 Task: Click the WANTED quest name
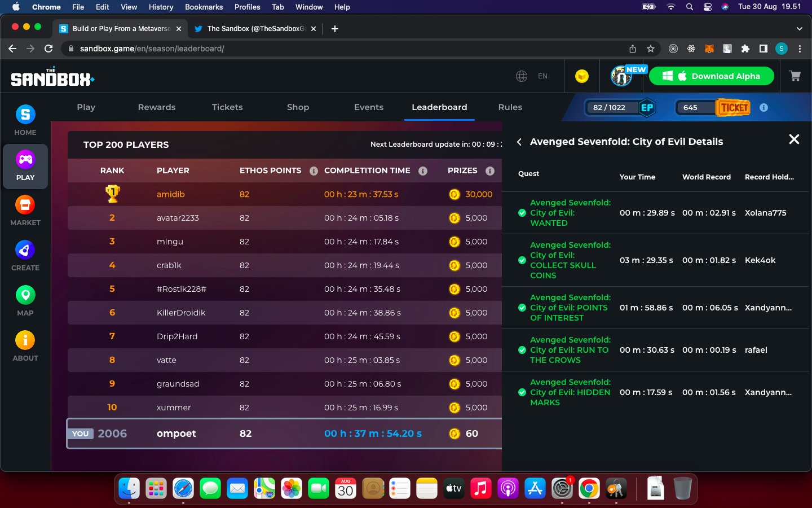pos(570,213)
